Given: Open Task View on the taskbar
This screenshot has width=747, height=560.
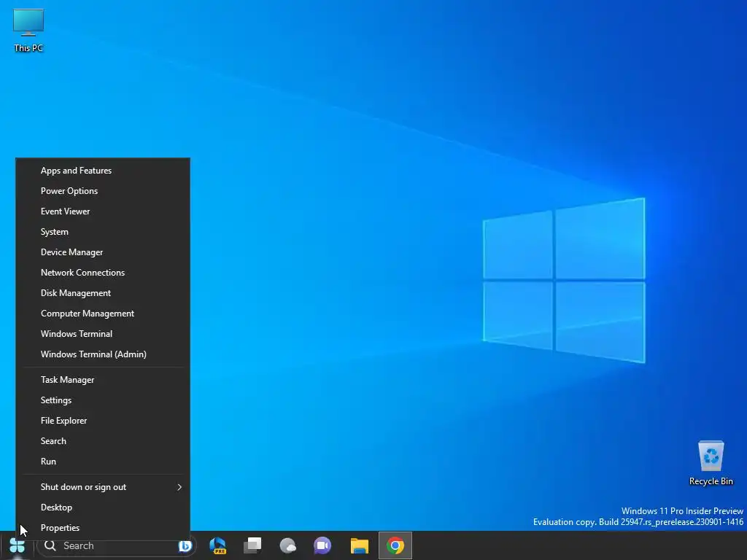Looking at the screenshot, I should click(x=252, y=545).
